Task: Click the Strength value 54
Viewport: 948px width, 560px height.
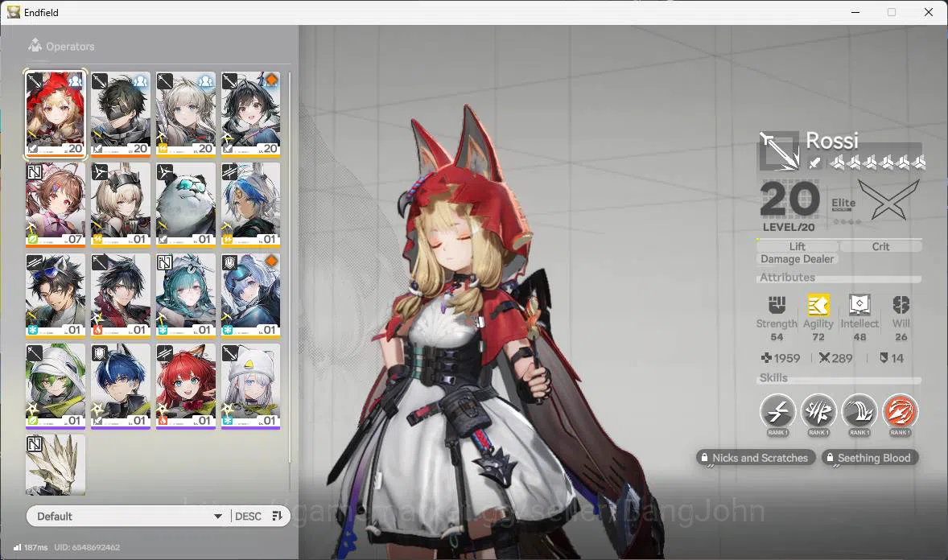Action: pyautogui.click(x=777, y=337)
